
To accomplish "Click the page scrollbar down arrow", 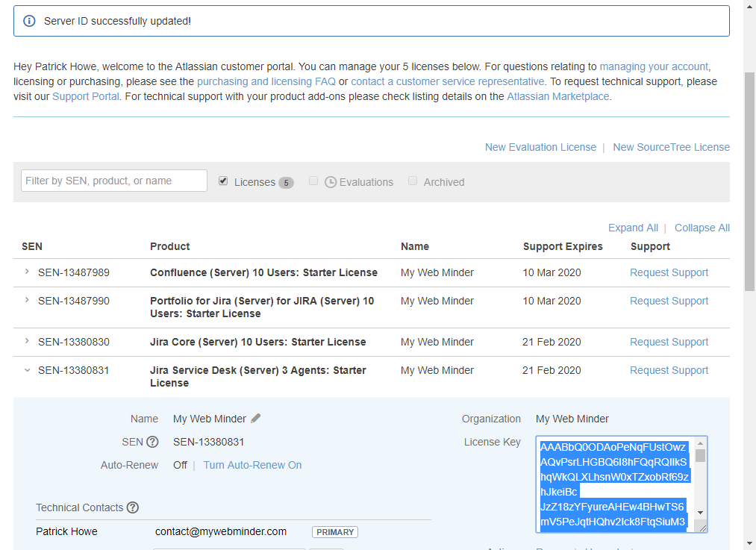I will coord(750,543).
